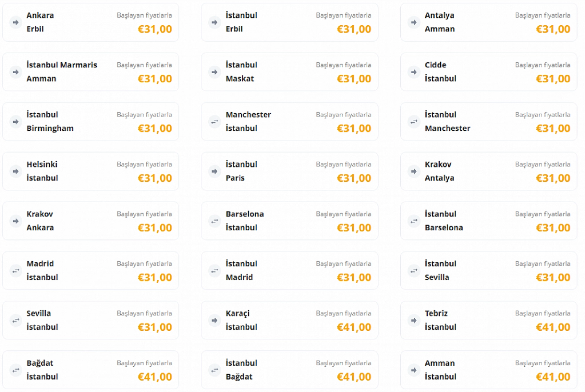Click the round-trip icon next to İstanbul–Sevilla
The image size is (585, 392).
click(414, 271)
